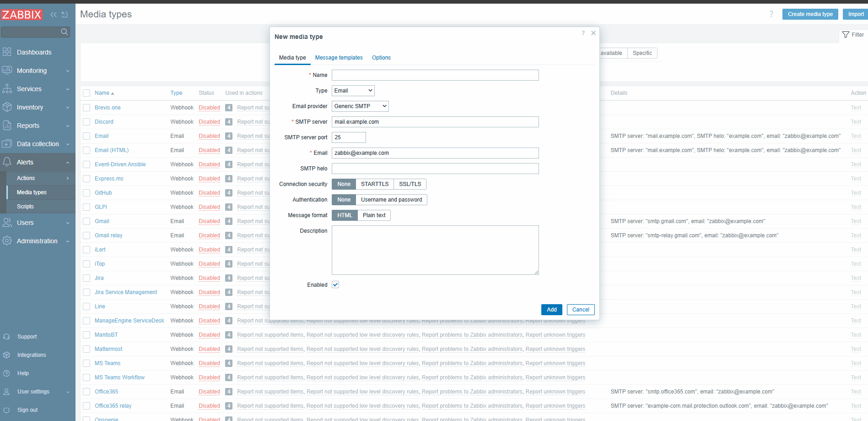Click the Name input field

tap(435, 75)
